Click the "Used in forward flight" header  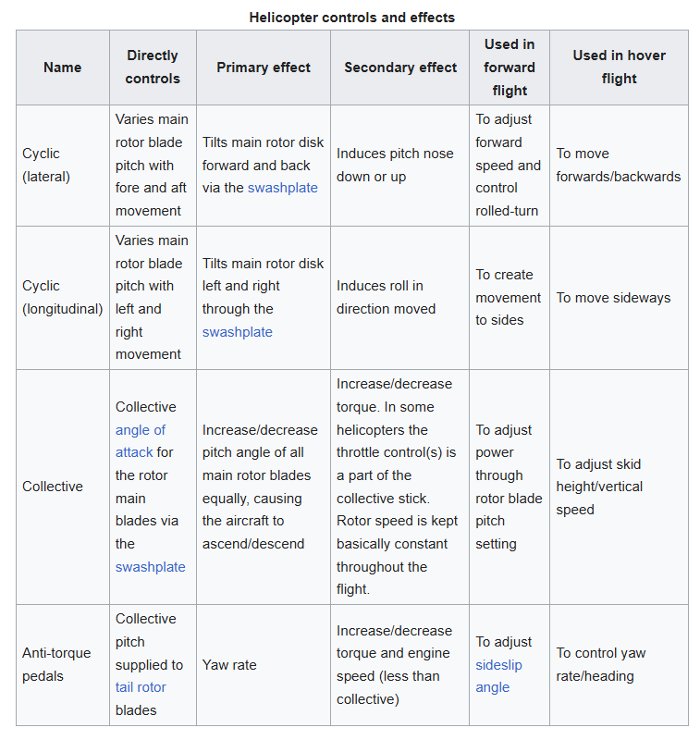(509, 68)
